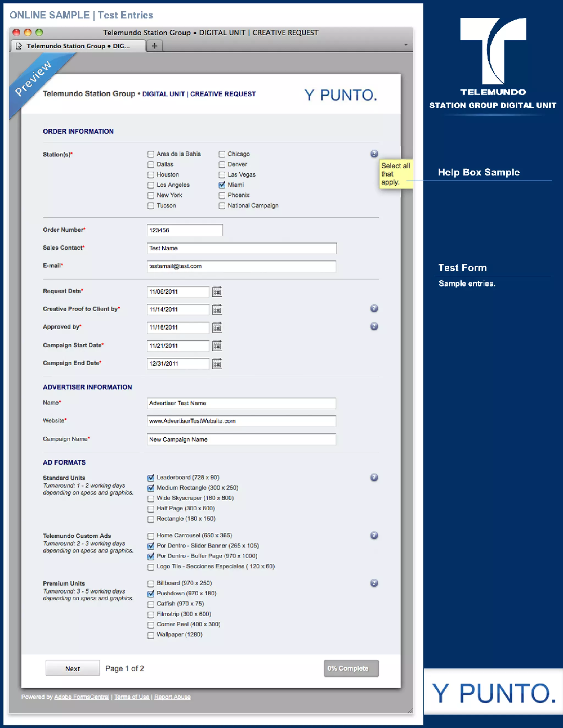Enable the Billboard (970 x 250) checkbox

tap(151, 583)
